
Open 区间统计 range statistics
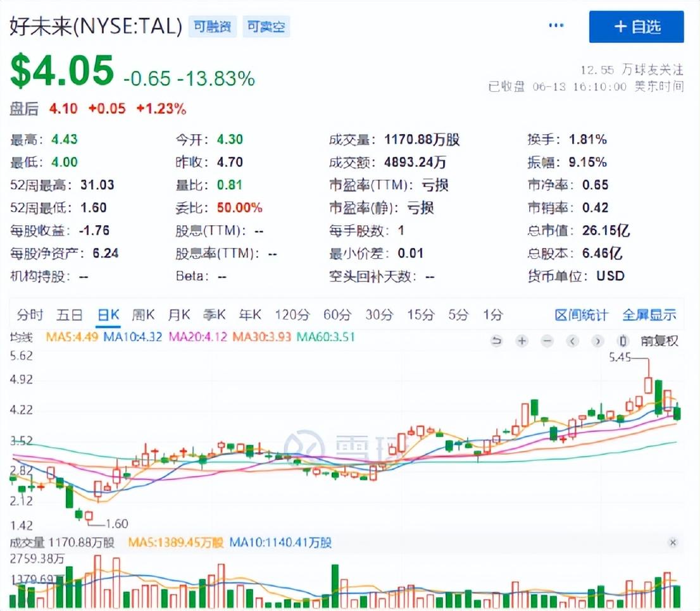pyautogui.click(x=581, y=314)
